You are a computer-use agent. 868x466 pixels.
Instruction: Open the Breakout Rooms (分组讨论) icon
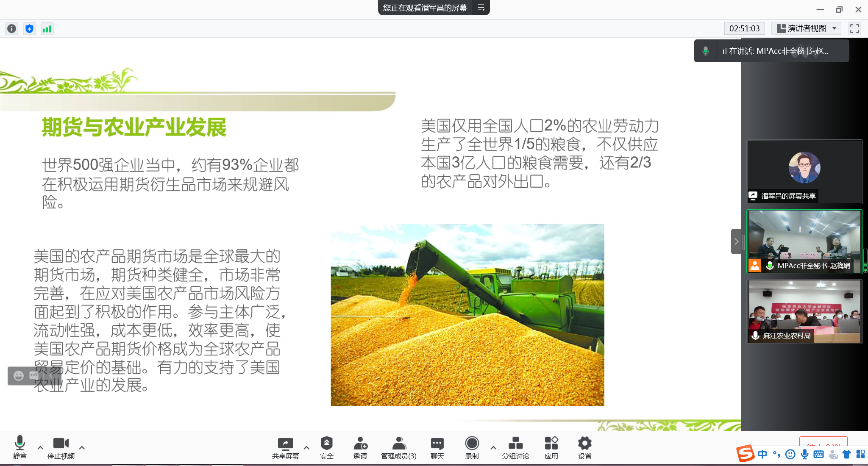click(515, 447)
